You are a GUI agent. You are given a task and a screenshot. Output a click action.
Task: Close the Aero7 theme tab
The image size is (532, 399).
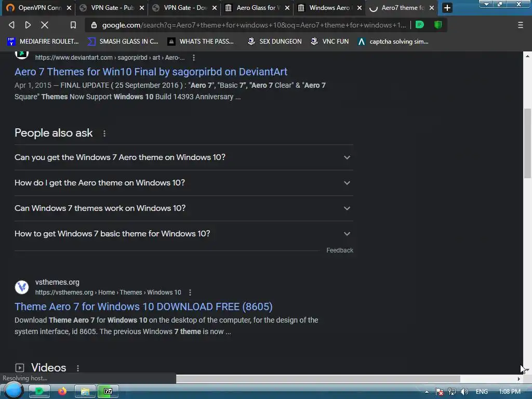(432, 8)
